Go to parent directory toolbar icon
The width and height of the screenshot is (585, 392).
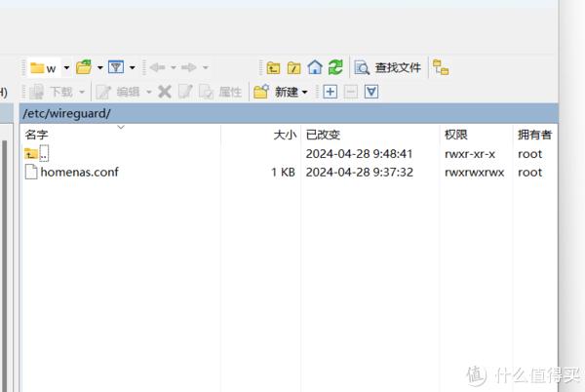pyautogui.click(x=273, y=68)
